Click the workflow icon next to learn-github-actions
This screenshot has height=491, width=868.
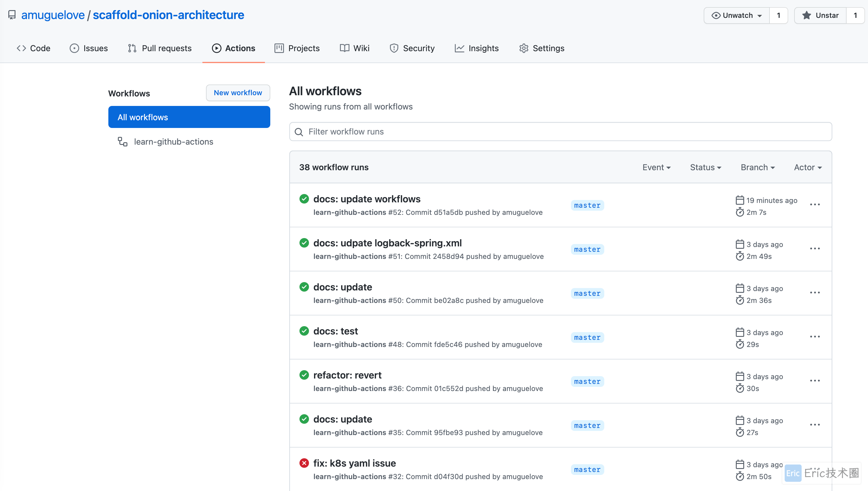point(122,142)
